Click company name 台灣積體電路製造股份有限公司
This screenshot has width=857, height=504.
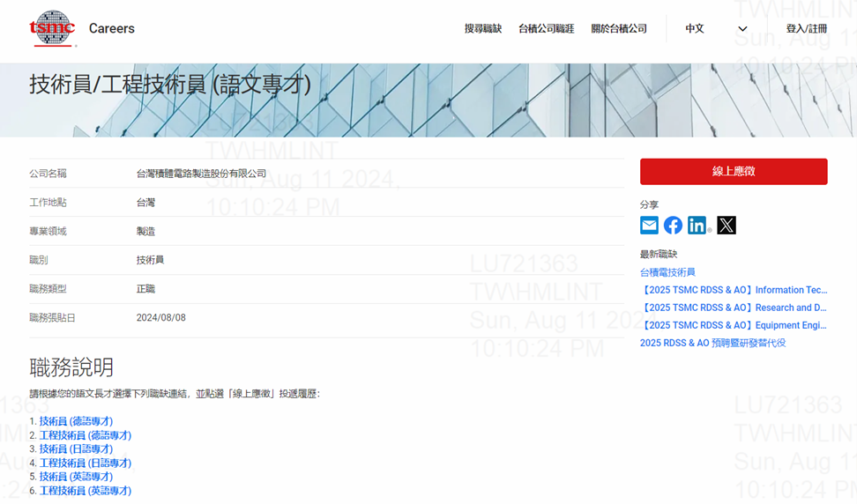(x=201, y=174)
